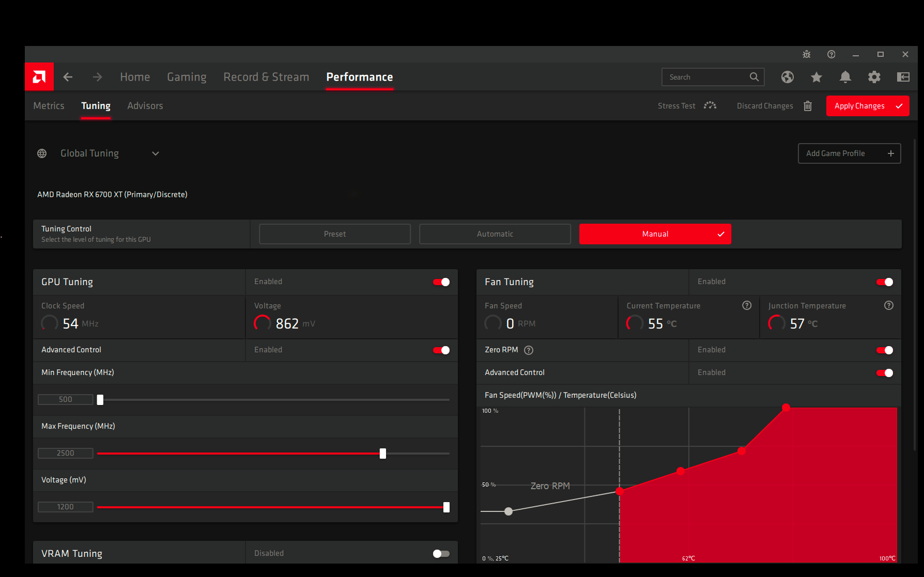Click the Min Frequency slider handle

100,400
